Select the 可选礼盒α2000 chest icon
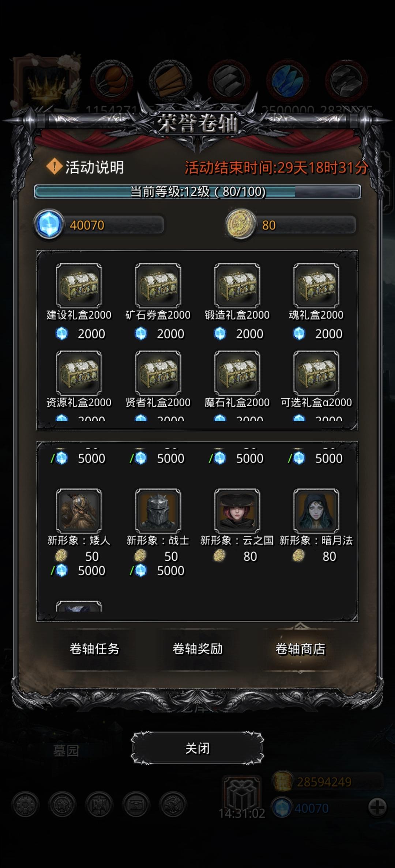Image resolution: width=395 pixels, height=868 pixels. click(316, 373)
